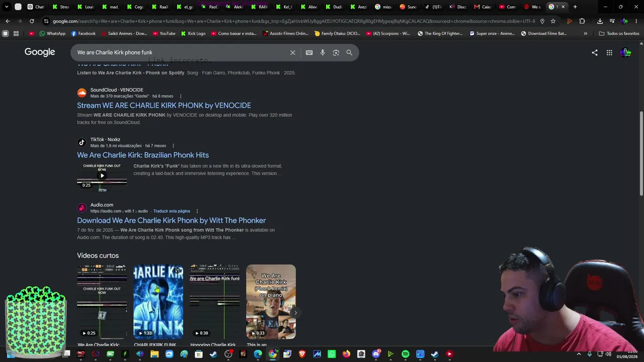The height and width of the screenshot is (362, 644).
Task: Open the location permission icon in address bar
Action: (x=542, y=21)
